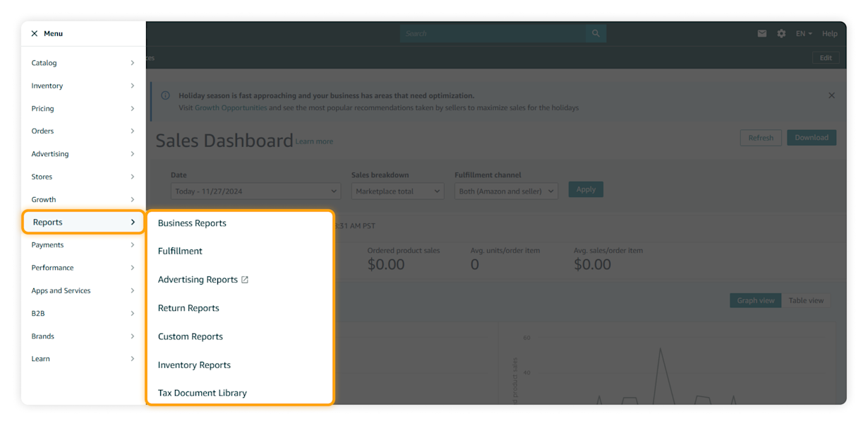Dismiss the holiday season notification banner

(831, 95)
